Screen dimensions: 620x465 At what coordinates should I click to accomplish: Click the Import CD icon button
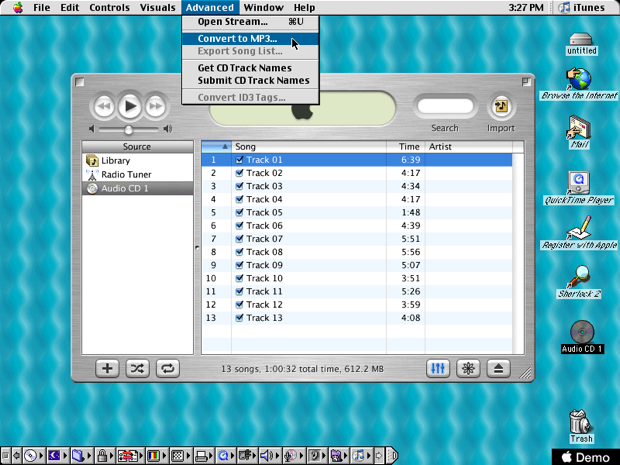tap(501, 106)
